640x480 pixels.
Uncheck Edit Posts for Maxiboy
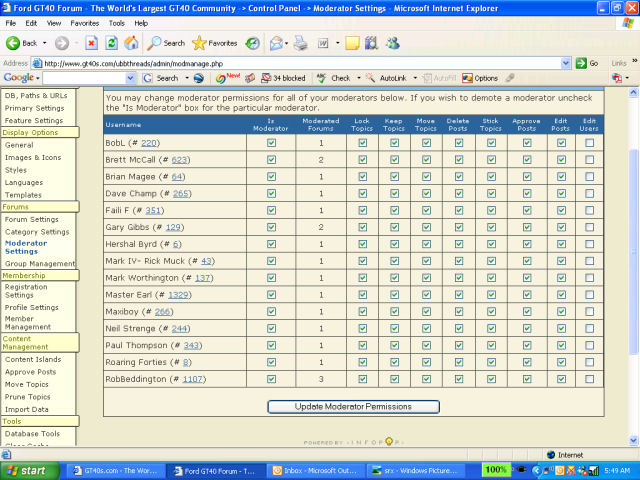point(561,311)
